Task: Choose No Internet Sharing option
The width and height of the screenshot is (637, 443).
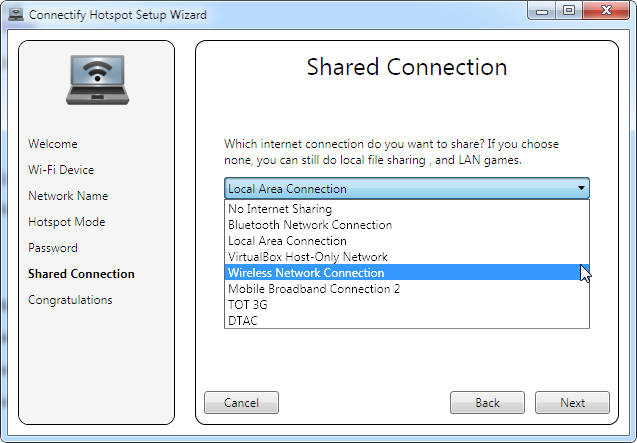Action: (407, 208)
